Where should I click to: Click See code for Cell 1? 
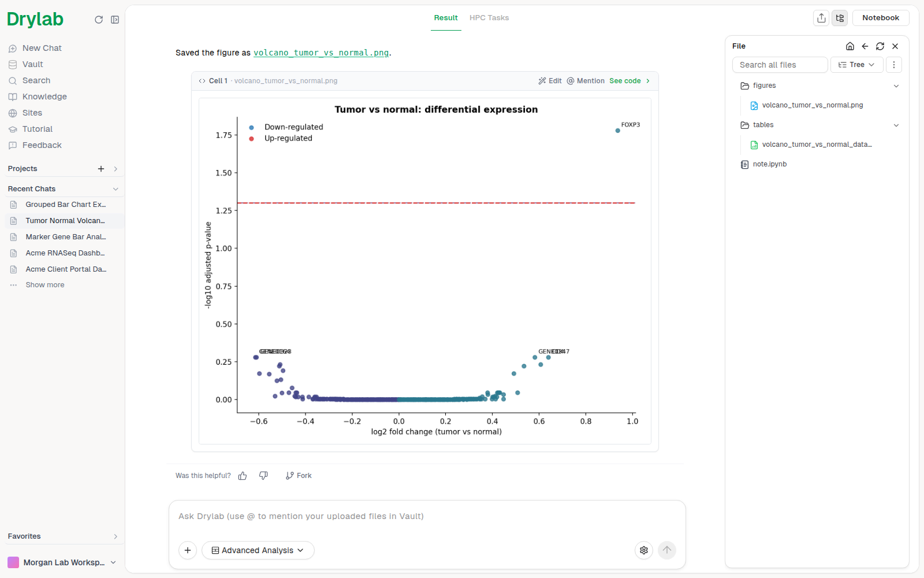pos(629,81)
